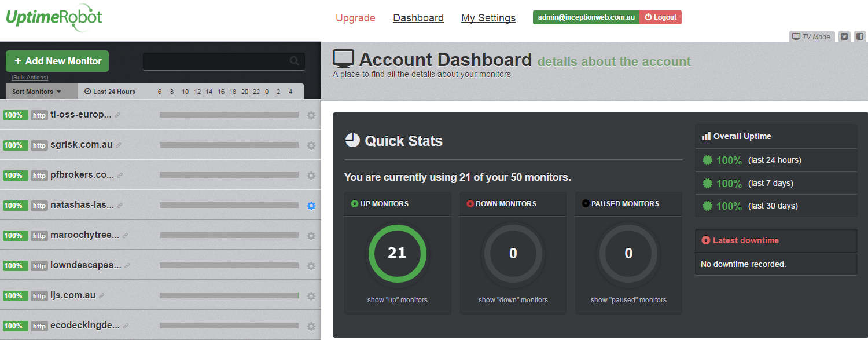Open the blue gear for natashas-las... monitor
This screenshot has height=340, width=868.
(311, 206)
